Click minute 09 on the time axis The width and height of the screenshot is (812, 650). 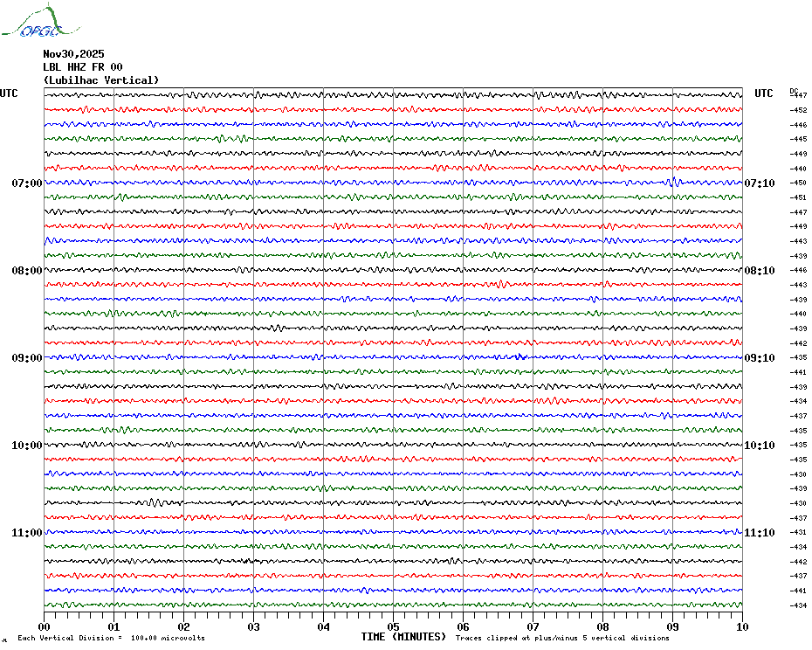click(672, 626)
